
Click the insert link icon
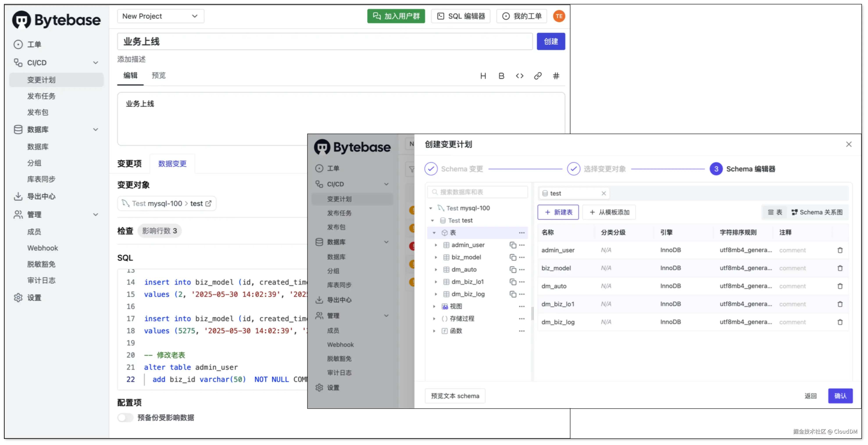538,76
